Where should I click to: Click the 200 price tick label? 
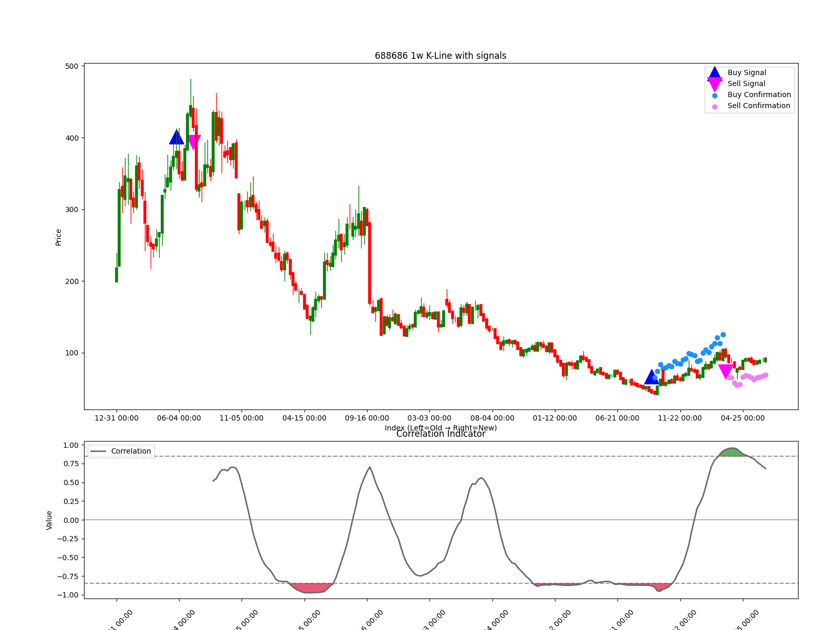(x=72, y=281)
